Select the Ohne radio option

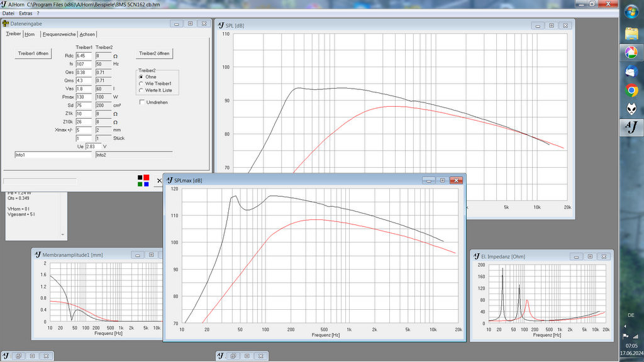(x=141, y=77)
